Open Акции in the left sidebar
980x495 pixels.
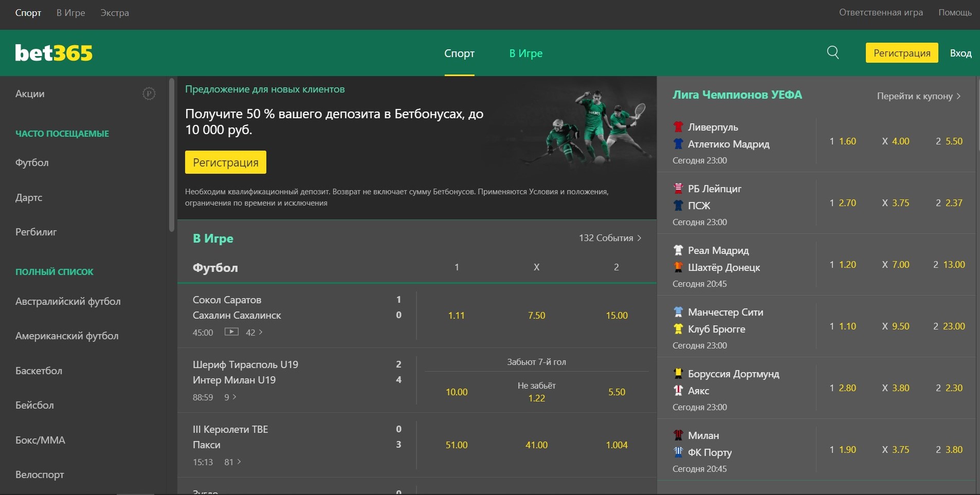pyautogui.click(x=30, y=94)
